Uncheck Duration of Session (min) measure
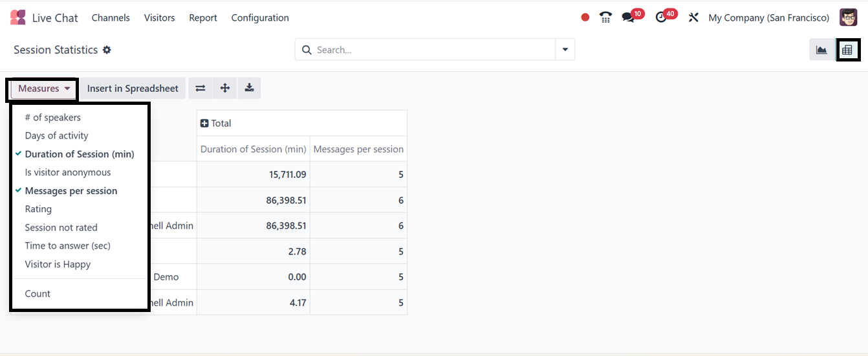Screen dimensions: 868x356 [x=79, y=154]
